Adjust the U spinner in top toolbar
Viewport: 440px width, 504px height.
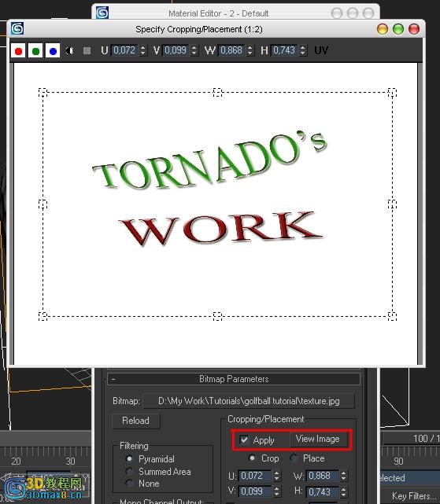(143, 50)
